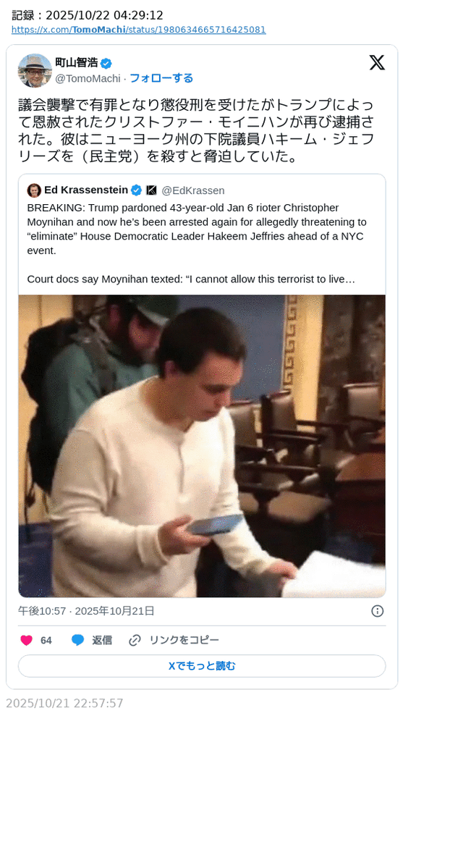Image resolution: width=471 pixels, height=868 pixels.
Task: Open the x.com/TomoMachi status URL
Action: pyautogui.click(x=139, y=30)
